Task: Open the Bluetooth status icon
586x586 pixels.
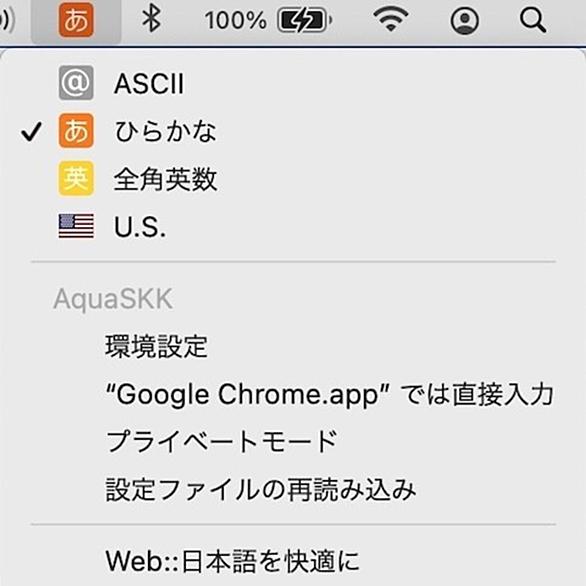Action: pos(151,19)
